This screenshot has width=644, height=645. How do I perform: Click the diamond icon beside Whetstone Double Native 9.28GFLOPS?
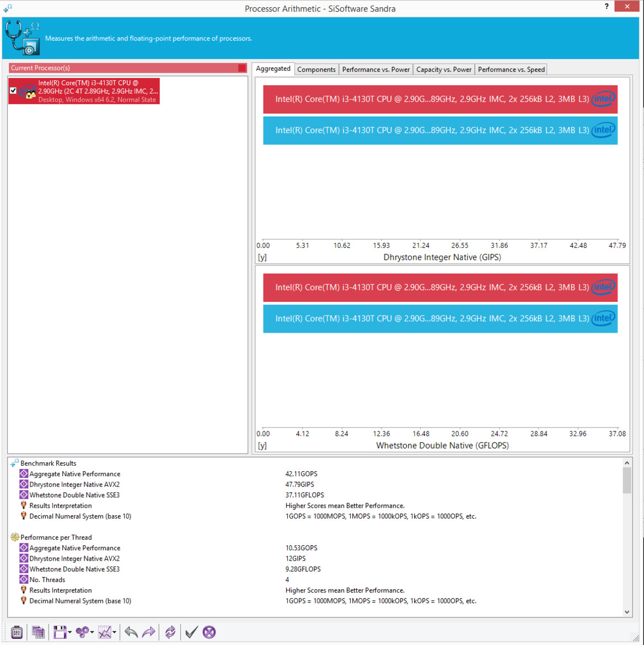24,569
